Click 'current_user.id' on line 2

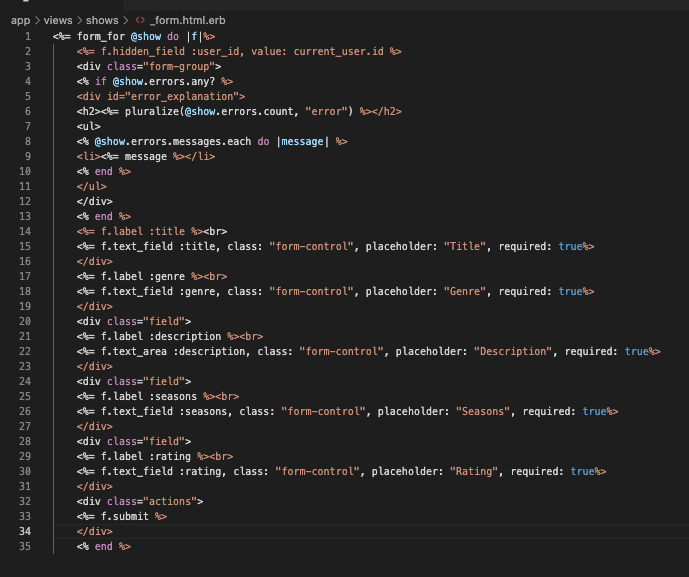(x=338, y=51)
